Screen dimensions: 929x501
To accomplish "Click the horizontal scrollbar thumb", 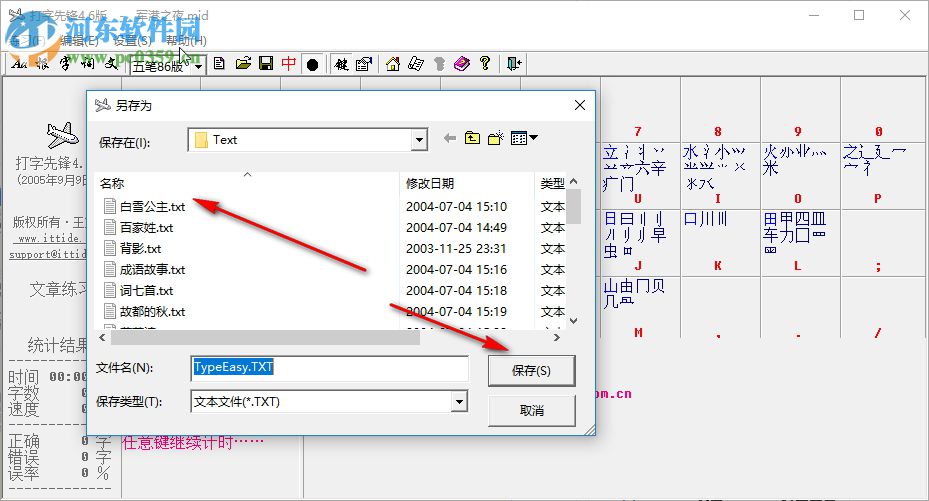I will click(265, 338).
